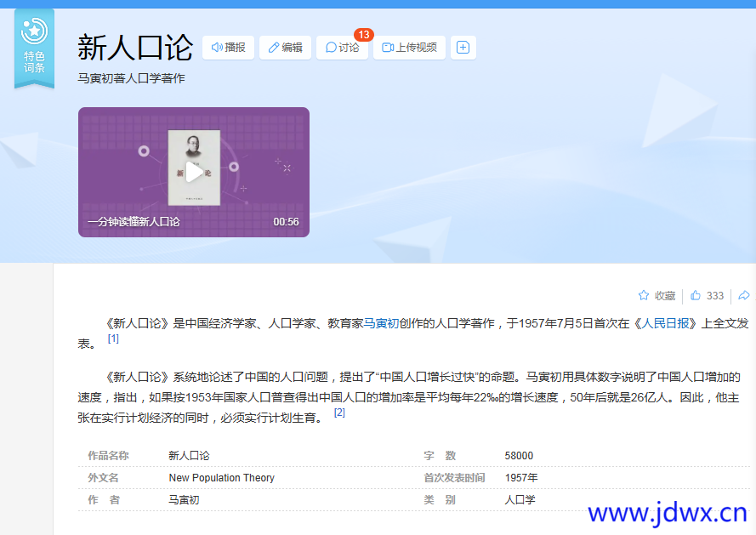Click the 字数 field label
The image size is (756, 535).
pos(440,455)
